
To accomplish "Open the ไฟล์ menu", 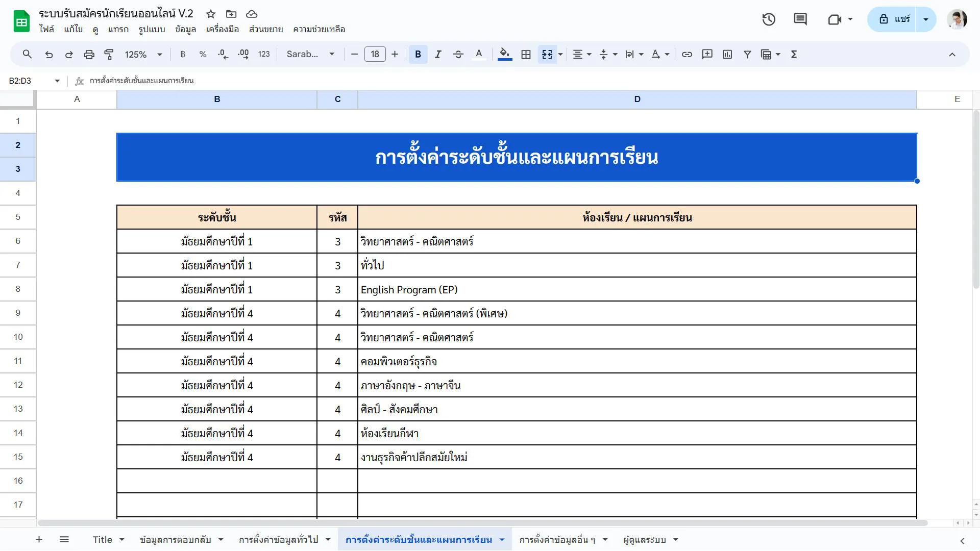I will (x=46, y=29).
